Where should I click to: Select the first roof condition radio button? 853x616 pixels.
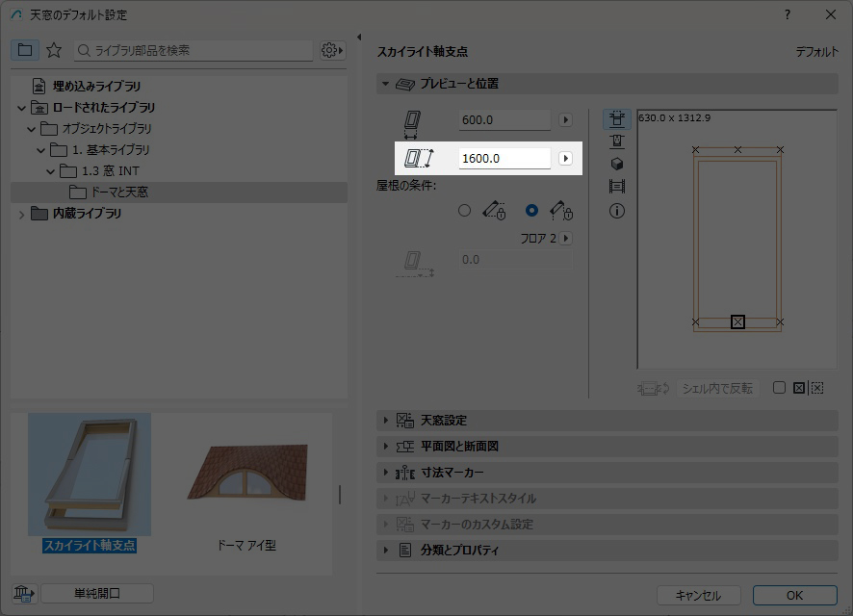click(465, 210)
